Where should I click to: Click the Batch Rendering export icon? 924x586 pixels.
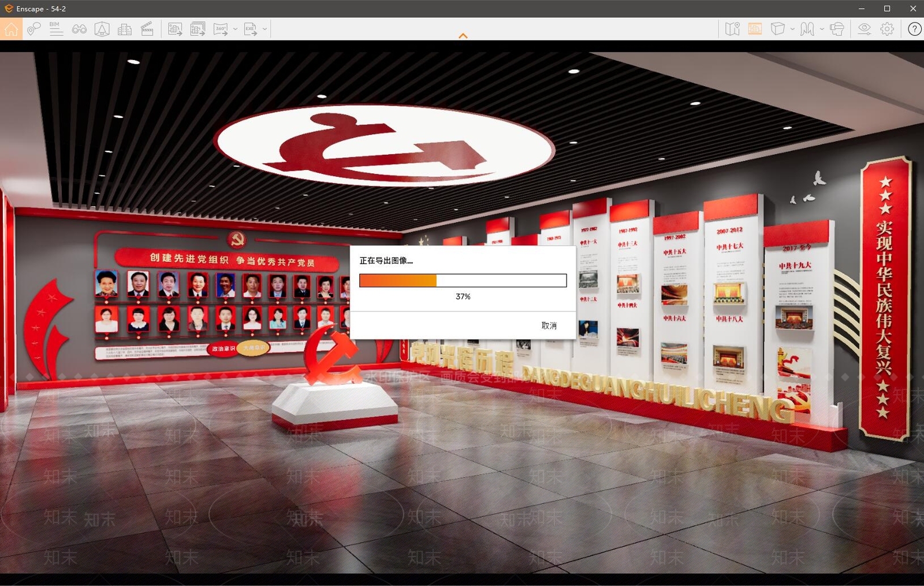tap(198, 29)
